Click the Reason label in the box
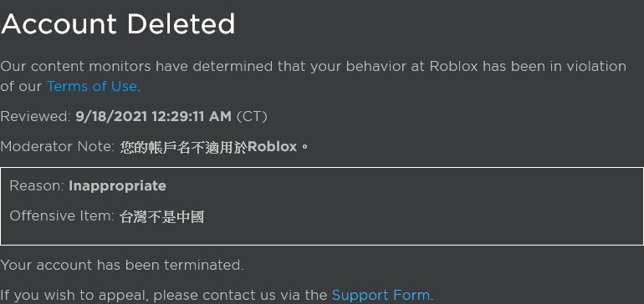 (x=37, y=186)
